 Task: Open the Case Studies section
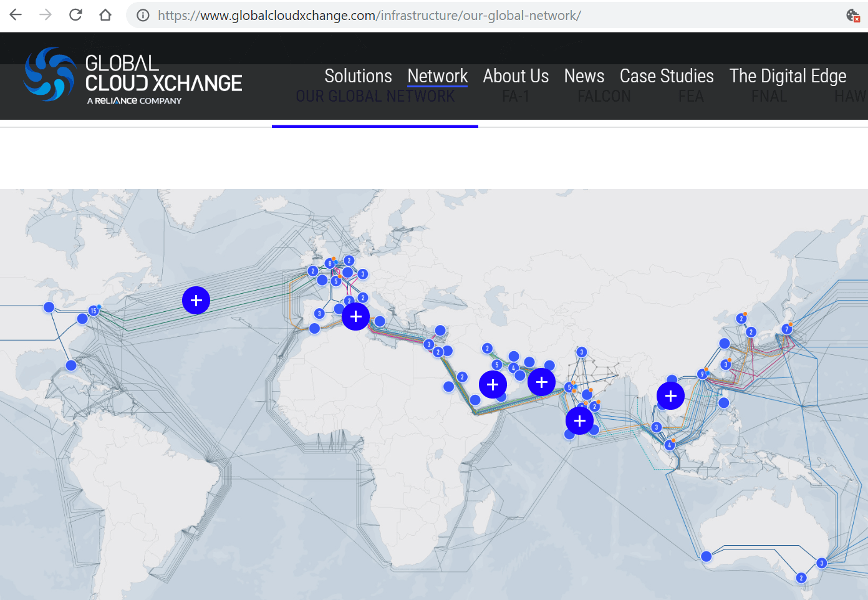667,75
